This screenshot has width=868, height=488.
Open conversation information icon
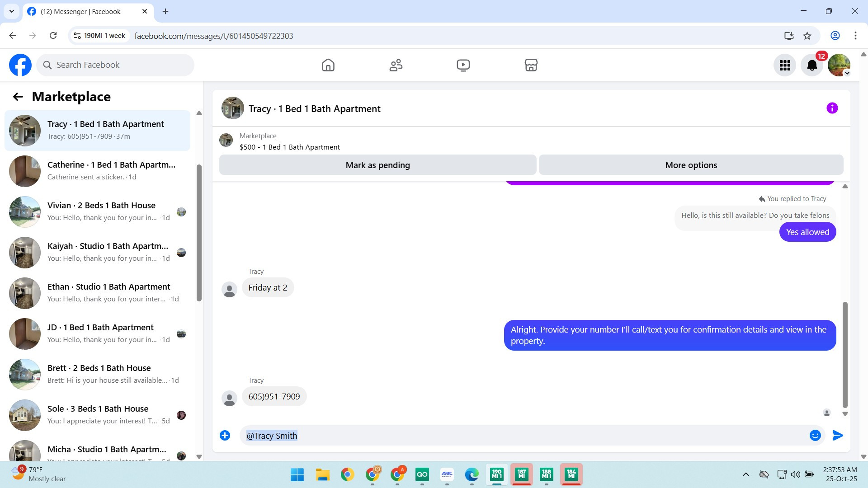point(832,108)
